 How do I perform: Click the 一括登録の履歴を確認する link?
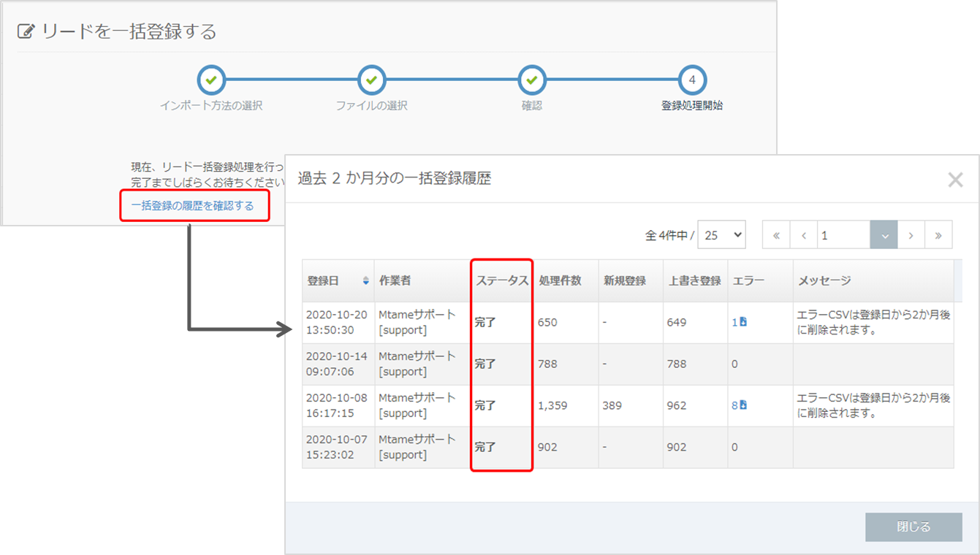(193, 206)
